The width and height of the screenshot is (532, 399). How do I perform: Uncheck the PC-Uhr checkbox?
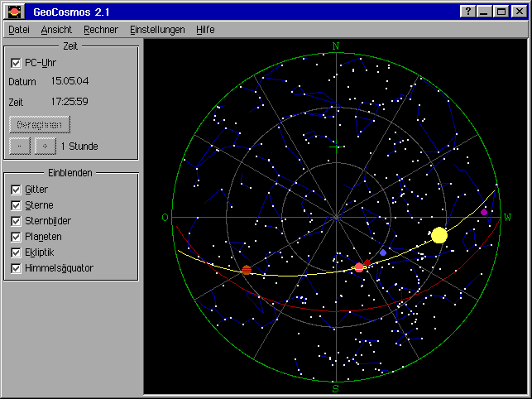pyautogui.click(x=16, y=63)
